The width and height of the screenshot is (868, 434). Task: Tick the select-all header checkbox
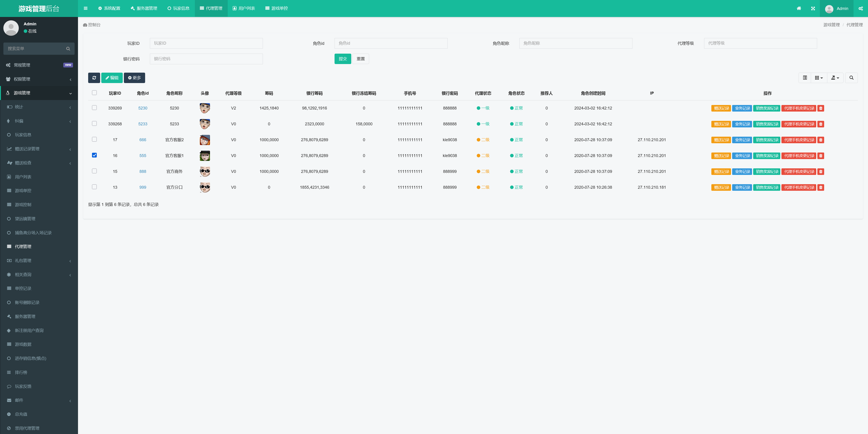[x=94, y=93]
